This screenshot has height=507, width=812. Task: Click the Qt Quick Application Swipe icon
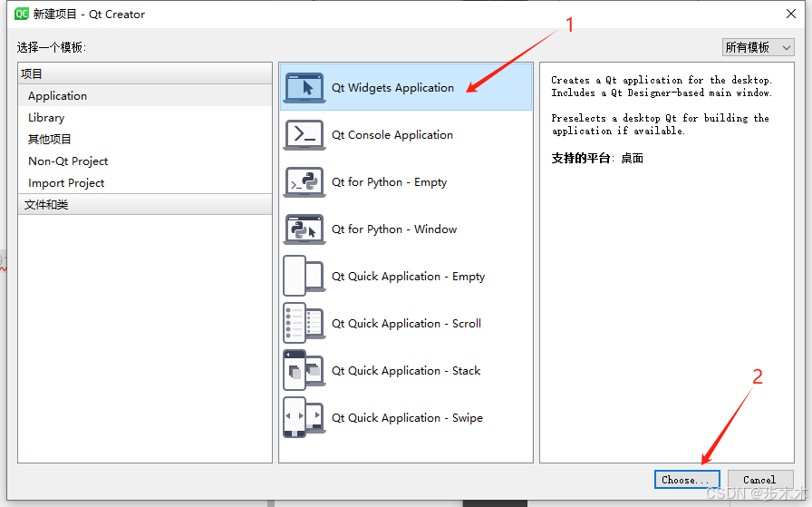pos(304,417)
